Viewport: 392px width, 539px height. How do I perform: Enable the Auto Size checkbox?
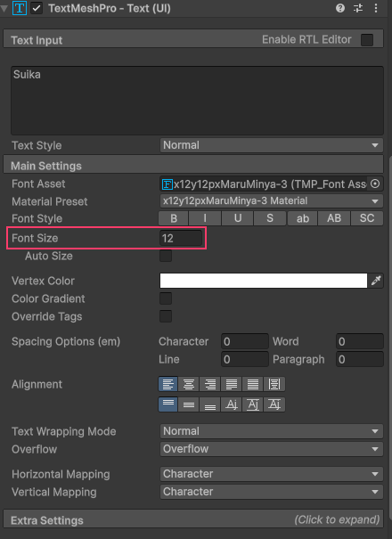coord(166,256)
